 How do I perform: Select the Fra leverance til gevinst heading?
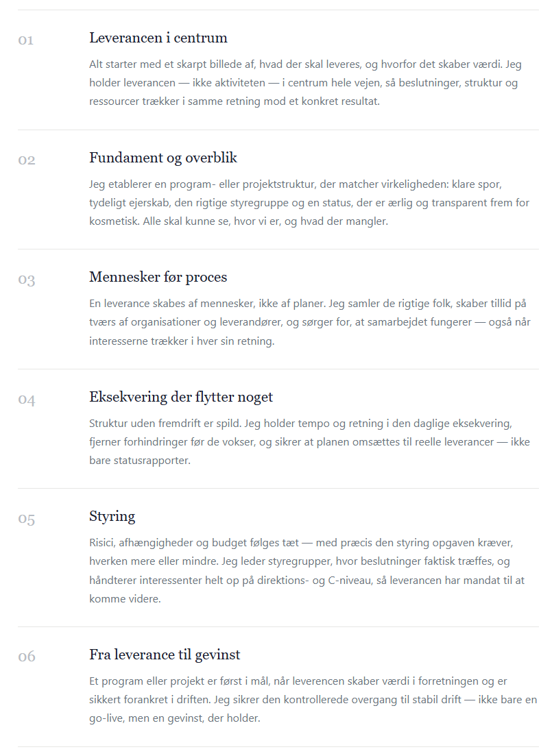(165, 655)
